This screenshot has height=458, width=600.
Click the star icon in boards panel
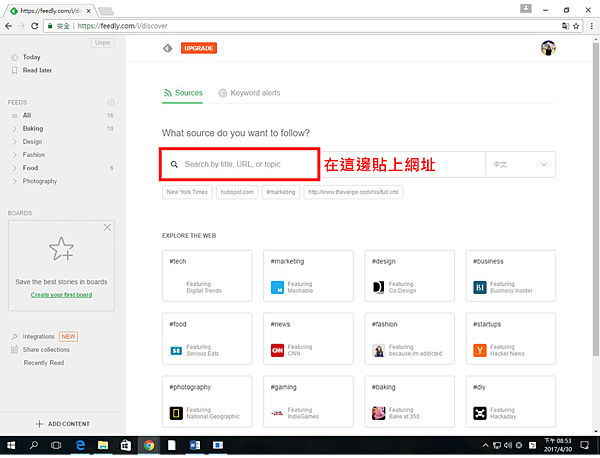point(61,249)
